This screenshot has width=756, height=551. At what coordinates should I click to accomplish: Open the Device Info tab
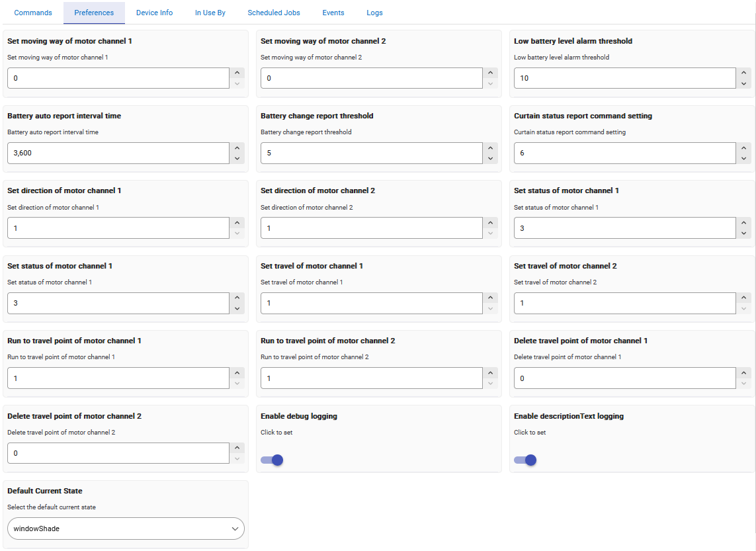pos(154,13)
